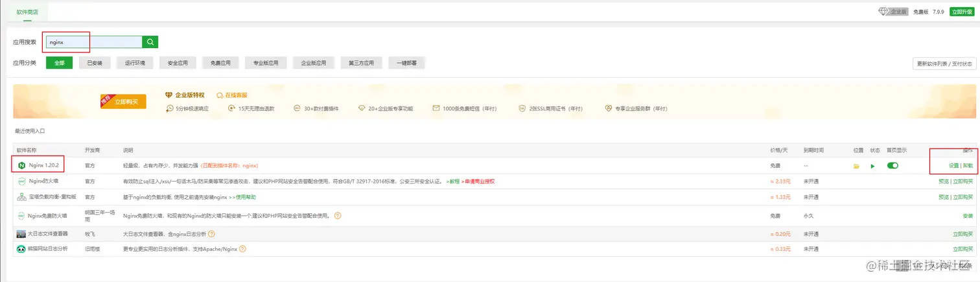The image size is (980, 282).
Task: Click the 最近使用入口 label
Action: tap(30, 131)
